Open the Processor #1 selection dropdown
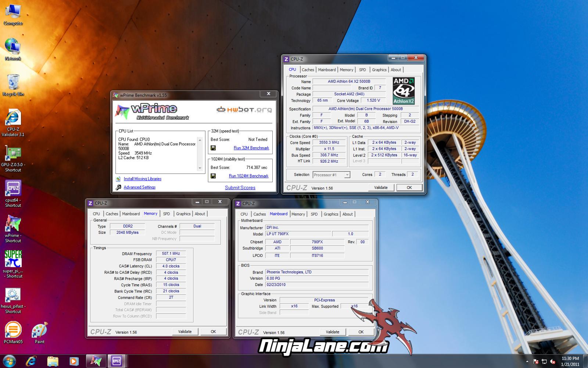Image resolution: width=588 pixels, height=368 pixels. pos(331,175)
